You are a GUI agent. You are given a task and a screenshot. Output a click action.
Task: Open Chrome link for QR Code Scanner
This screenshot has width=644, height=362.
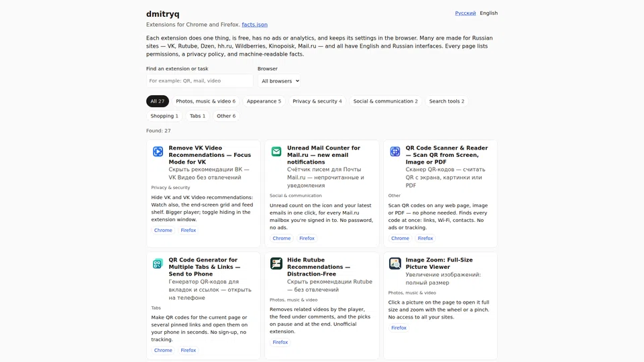tap(400, 238)
